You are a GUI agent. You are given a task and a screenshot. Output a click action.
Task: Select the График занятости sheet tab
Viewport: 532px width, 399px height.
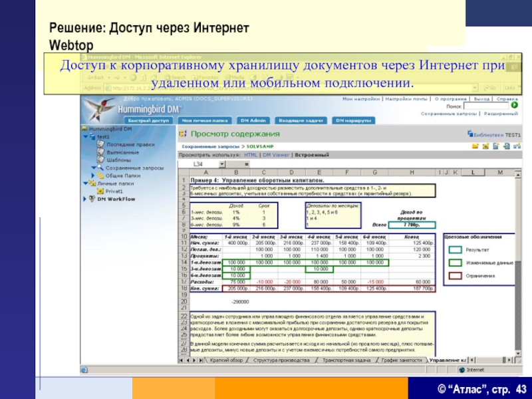point(402,360)
